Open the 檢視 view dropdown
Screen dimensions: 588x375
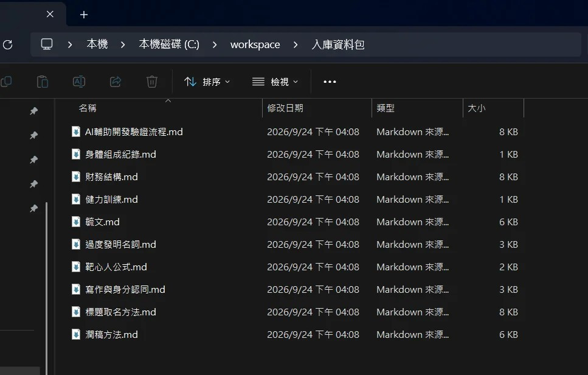click(x=275, y=82)
